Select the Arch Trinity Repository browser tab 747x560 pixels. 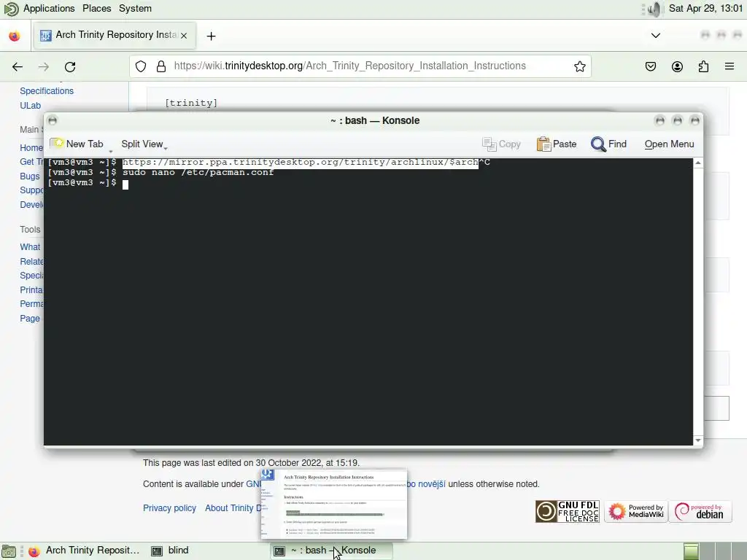(115, 35)
